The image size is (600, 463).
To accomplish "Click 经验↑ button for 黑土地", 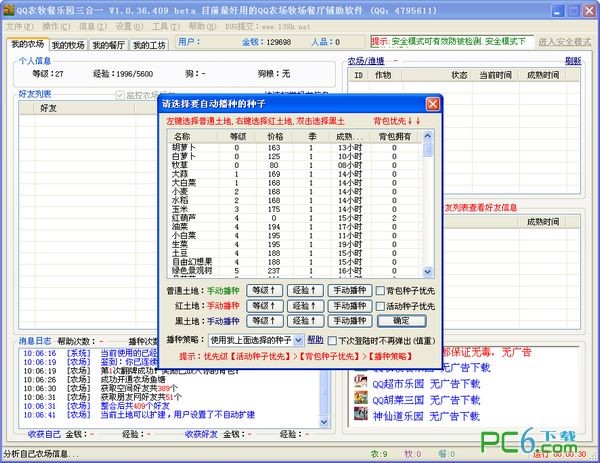I will [305, 321].
